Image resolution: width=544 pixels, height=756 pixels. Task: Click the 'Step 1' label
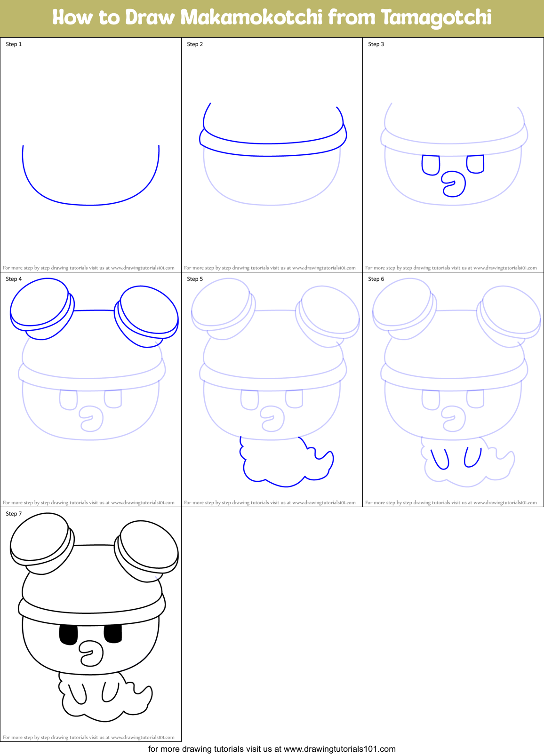point(14,44)
